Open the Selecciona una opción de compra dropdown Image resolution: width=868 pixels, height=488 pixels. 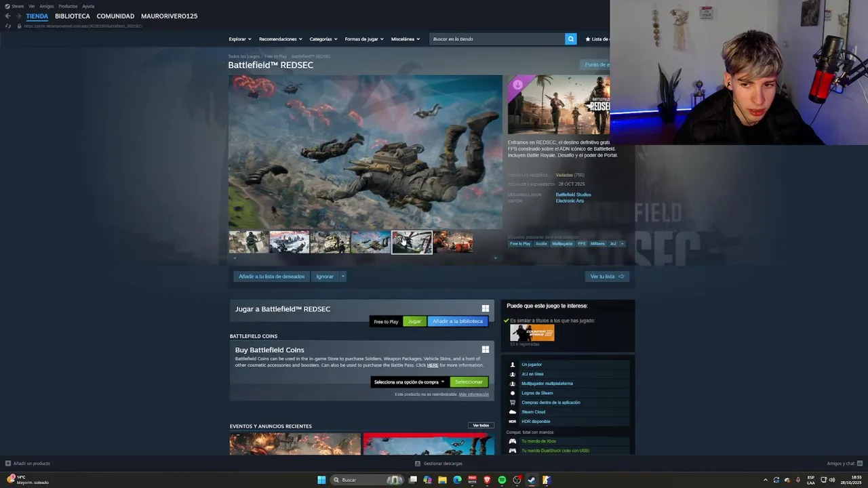pos(410,382)
